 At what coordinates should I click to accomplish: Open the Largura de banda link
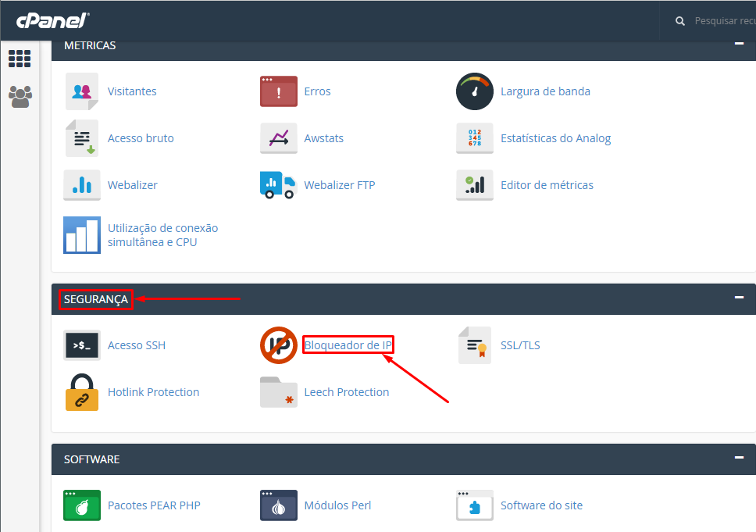click(545, 91)
